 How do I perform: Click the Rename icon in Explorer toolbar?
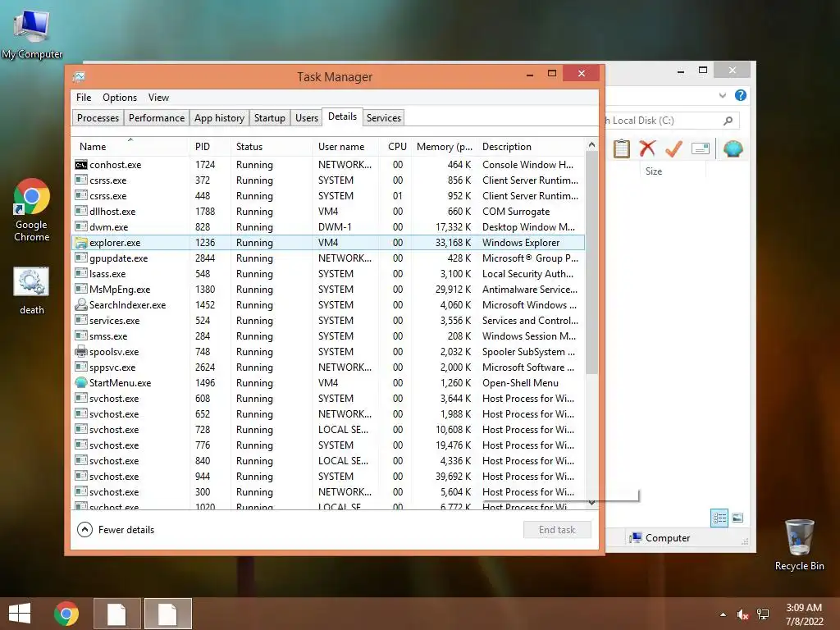[x=701, y=148]
